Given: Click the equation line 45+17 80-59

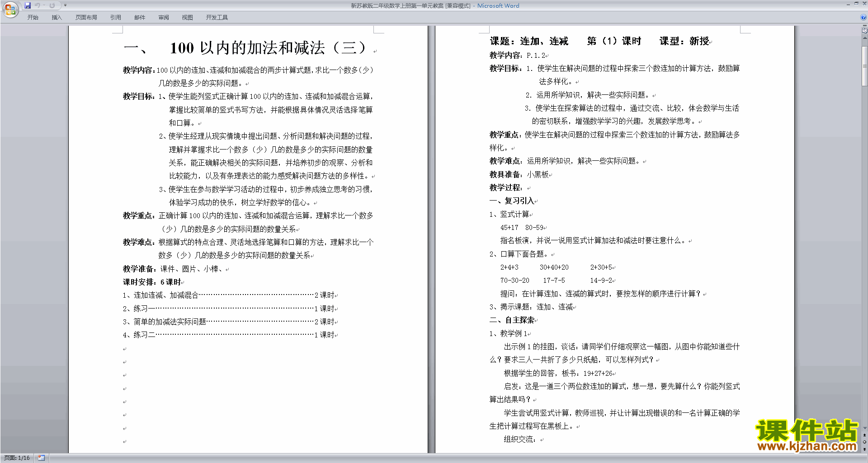Looking at the screenshot, I should coord(522,228).
